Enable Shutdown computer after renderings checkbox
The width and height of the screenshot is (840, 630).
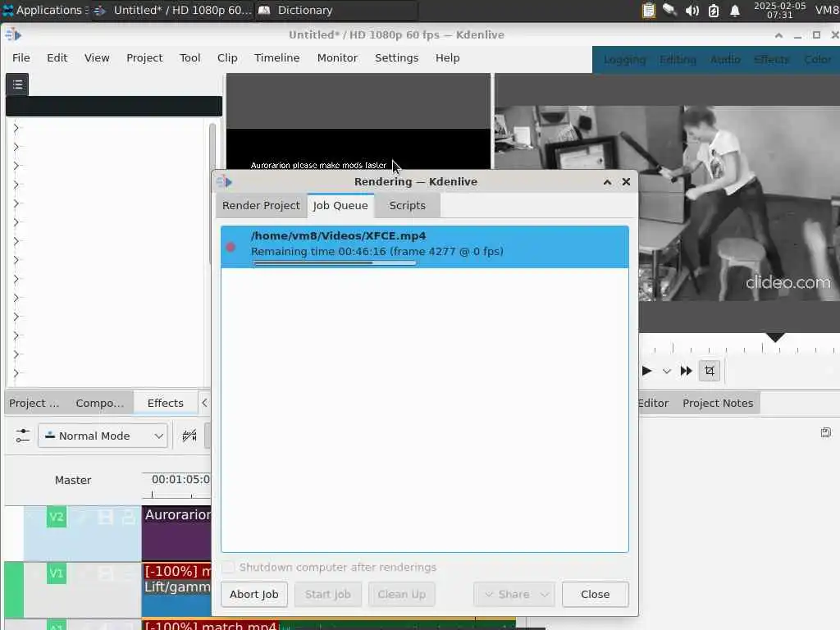tap(228, 567)
